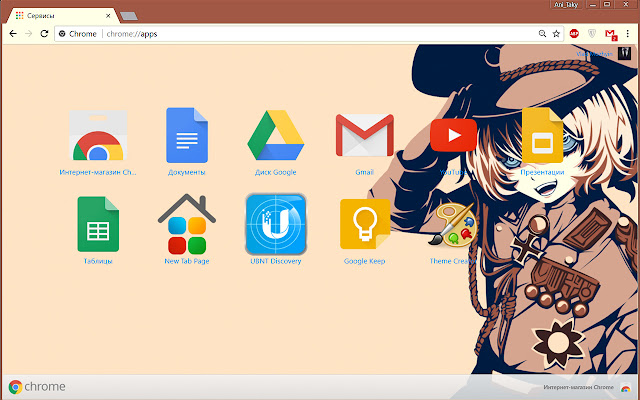Image resolution: width=640 pixels, height=400 pixels.
Task: Open the Google Slides (Презентации) app icon
Action: click(x=542, y=135)
